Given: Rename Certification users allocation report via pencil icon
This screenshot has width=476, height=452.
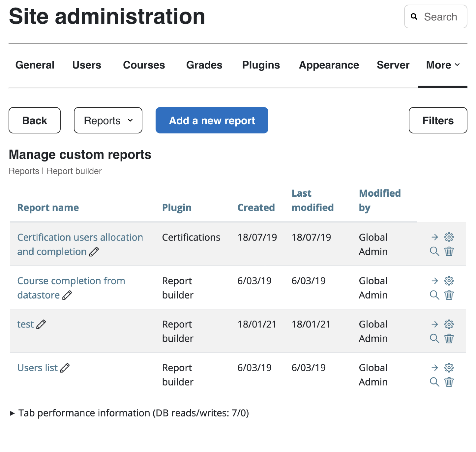Looking at the screenshot, I should [x=94, y=252].
